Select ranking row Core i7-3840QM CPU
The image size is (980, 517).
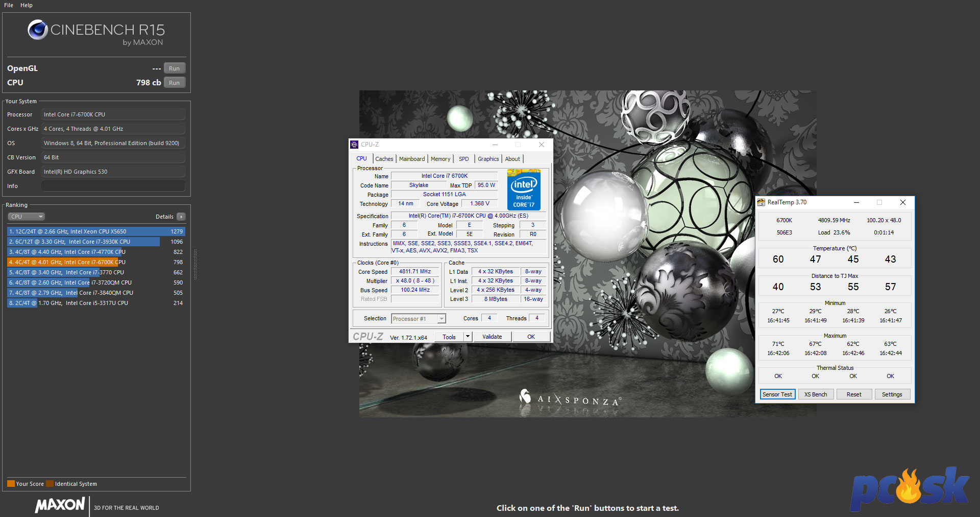(x=96, y=293)
